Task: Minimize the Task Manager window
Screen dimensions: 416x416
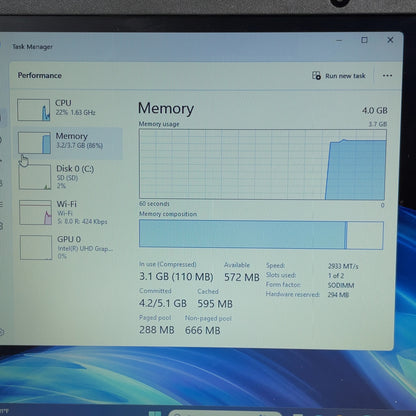Action: pos(339,40)
